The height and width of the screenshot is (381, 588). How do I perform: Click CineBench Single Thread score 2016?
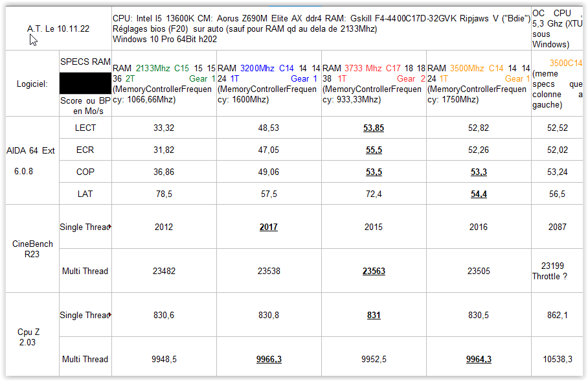[479, 227]
